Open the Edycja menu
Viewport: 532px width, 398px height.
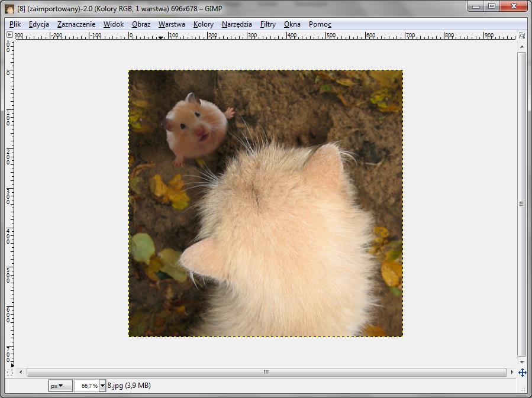(x=38, y=24)
